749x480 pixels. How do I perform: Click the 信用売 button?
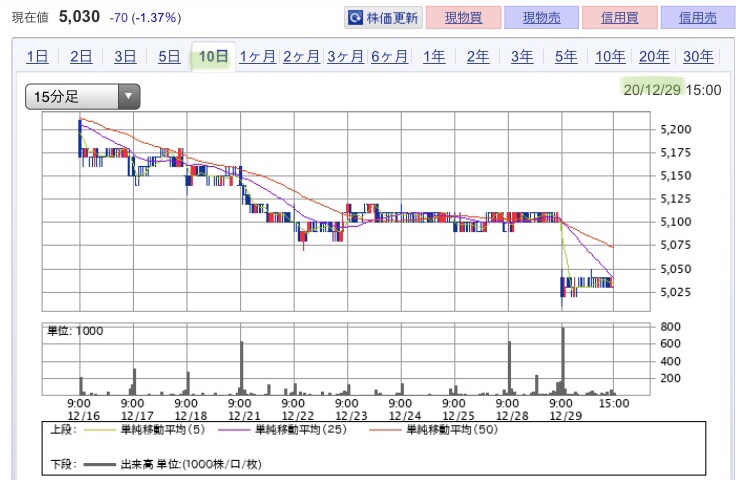click(x=698, y=18)
